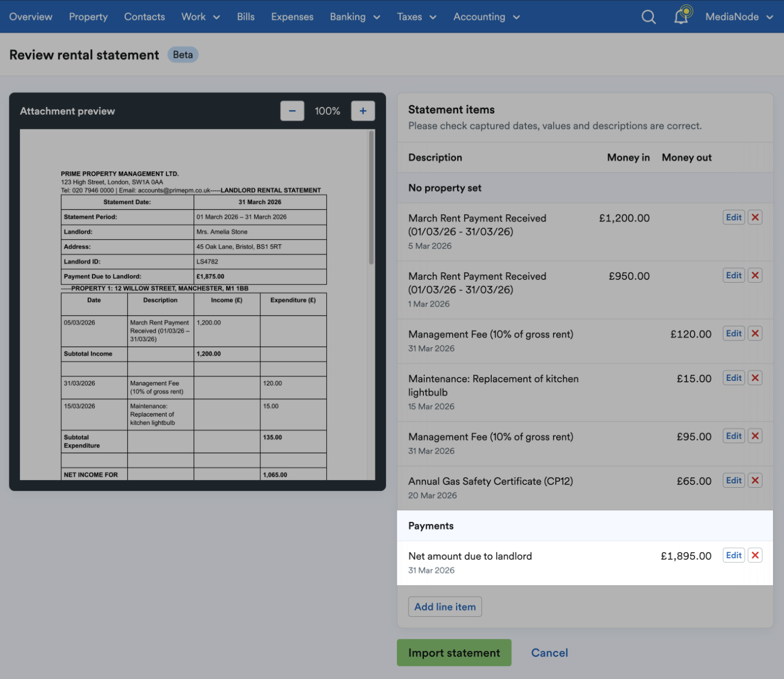Select the £1,895.00 payment amount

(686, 556)
